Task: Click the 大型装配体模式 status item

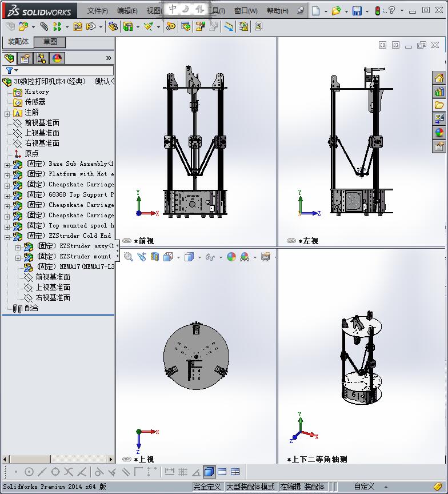Action: 251,487
